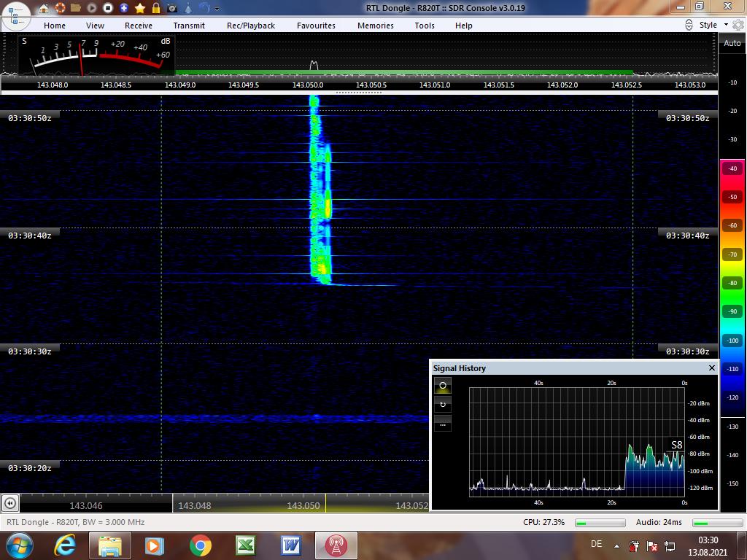Click the stop button in quick access toolbar
Viewport: 747px width, 560px height.
[x=108, y=8]
